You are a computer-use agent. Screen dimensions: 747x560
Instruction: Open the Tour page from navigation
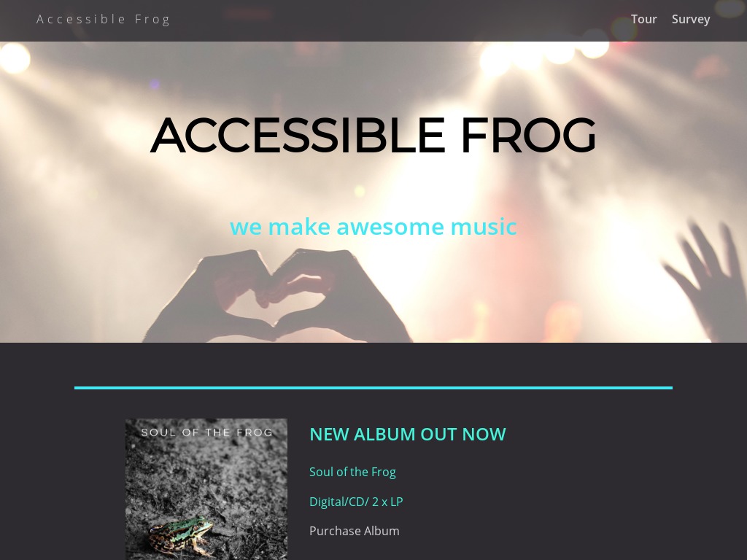pos(643,19)
